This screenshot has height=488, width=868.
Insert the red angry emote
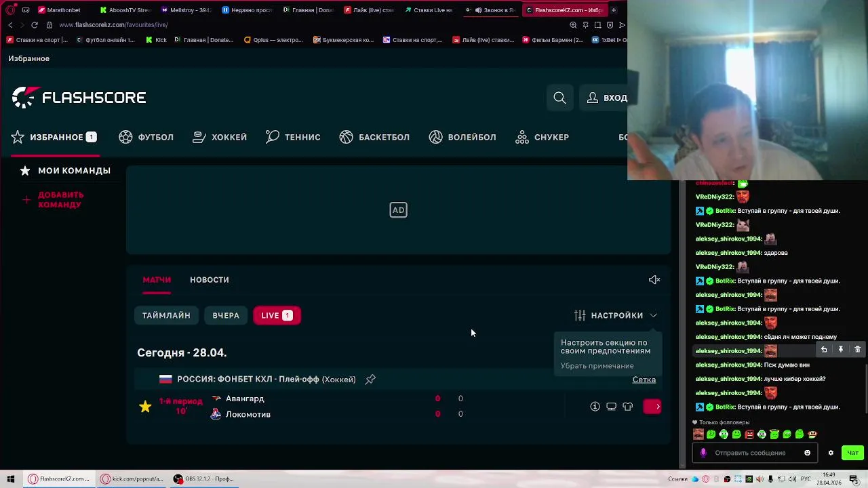[x=749, y=434]
